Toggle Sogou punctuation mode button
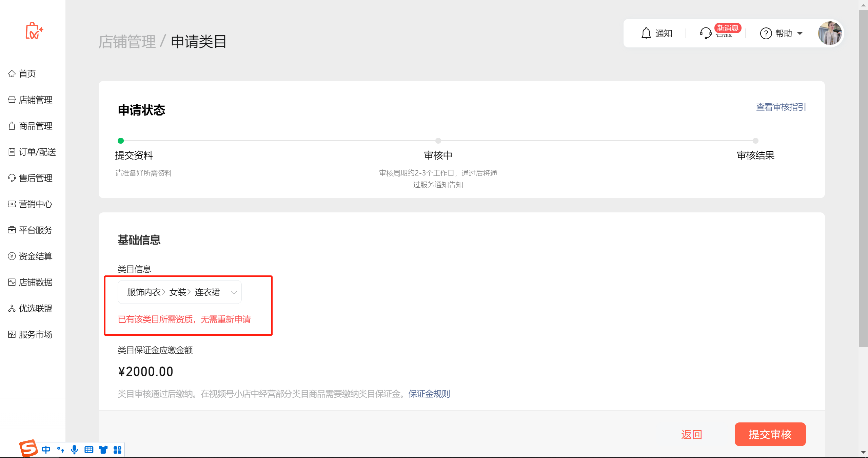Viewport: 868px width, 458px height. 60,450
